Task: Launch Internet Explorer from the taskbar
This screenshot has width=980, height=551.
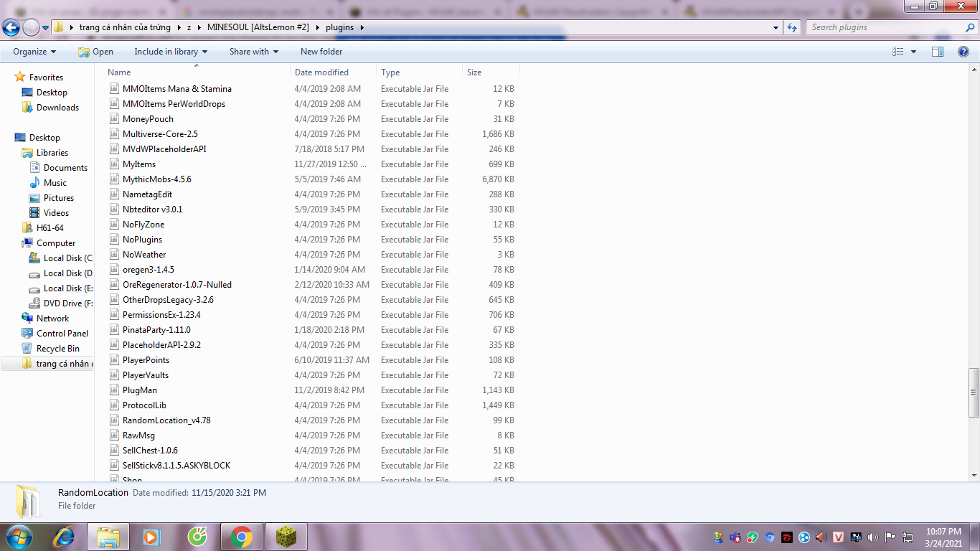Action: [x=64, y=537]
